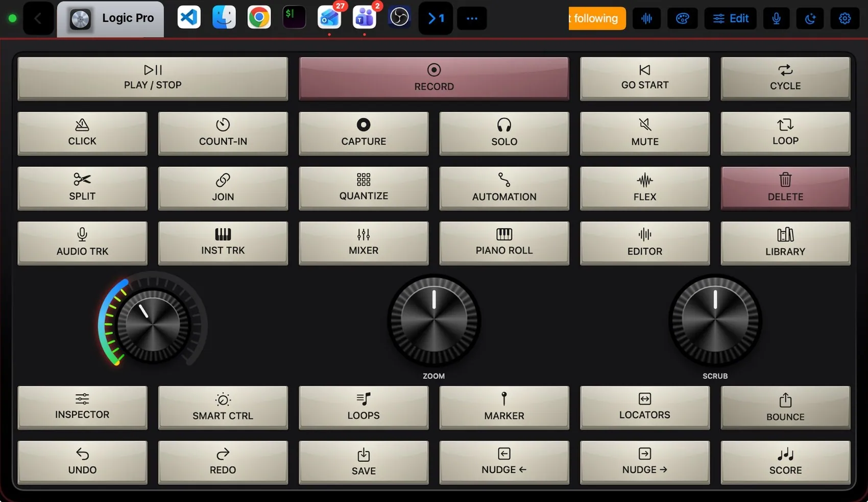The height and width of the screenshot is (502, 868).
Task: Open the Score editor
Action: (785, 463)
